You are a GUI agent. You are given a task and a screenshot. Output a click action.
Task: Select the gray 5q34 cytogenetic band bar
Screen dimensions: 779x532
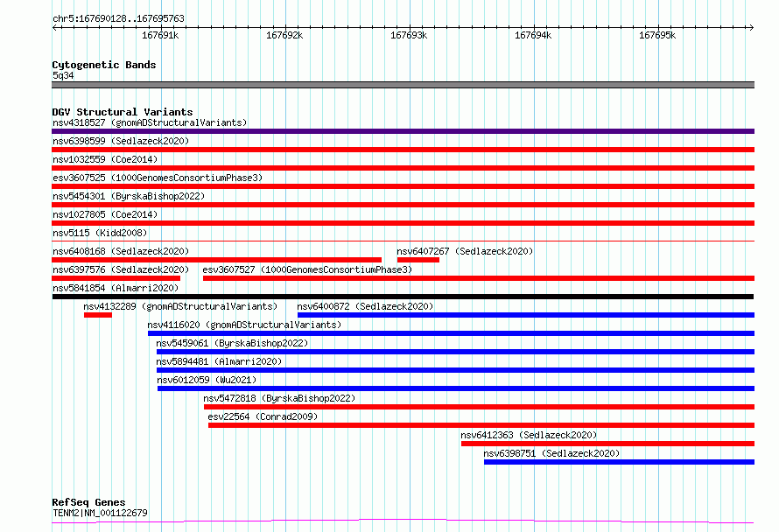(x=403, y=85)
